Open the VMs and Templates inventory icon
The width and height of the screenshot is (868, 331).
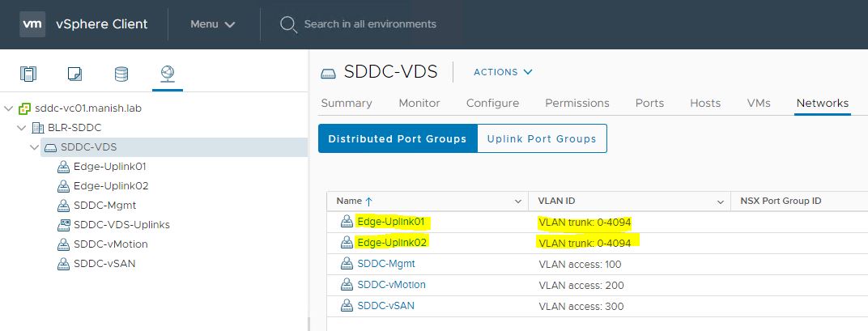(x=74, y=74)
